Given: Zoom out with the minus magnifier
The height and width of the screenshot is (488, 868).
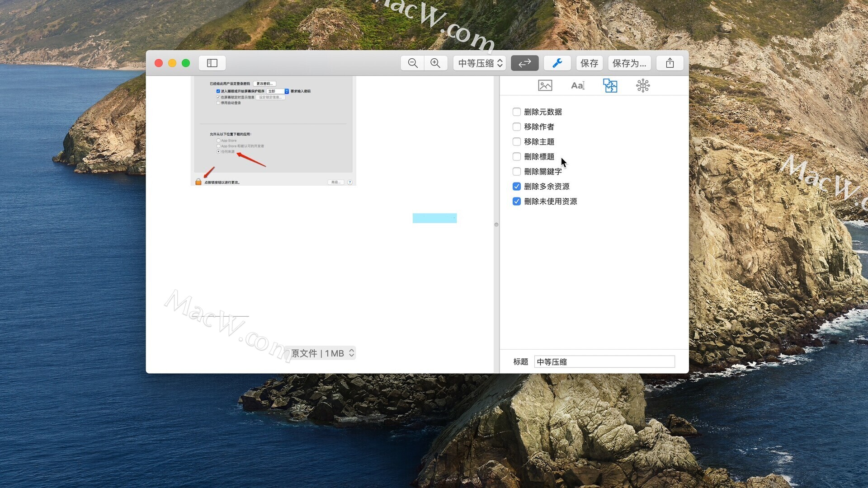Looking at the screenshot, I should click(x=412, y=63).
